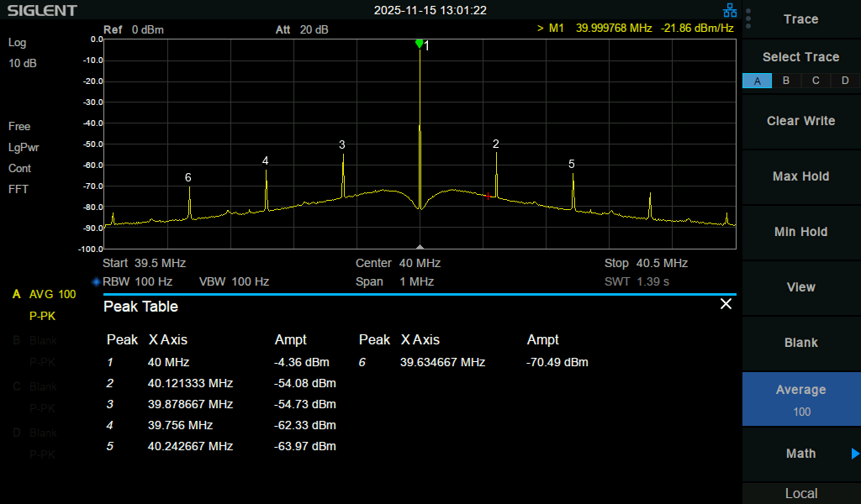Viewport: 861px width, 504px height.
Task: Click the red cross marker on trace
Action: pos(488,196)
